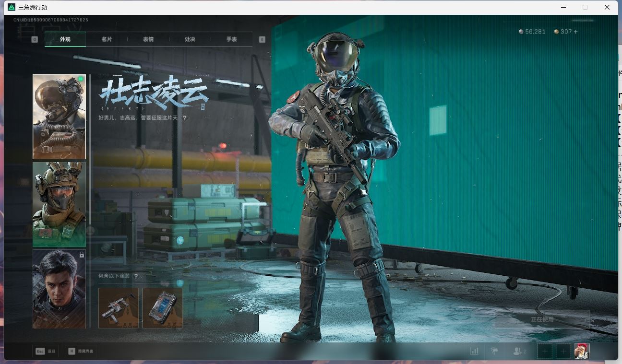Click the plus beside the 307 currency
The image size is (622, 364).
coord(575,32)
